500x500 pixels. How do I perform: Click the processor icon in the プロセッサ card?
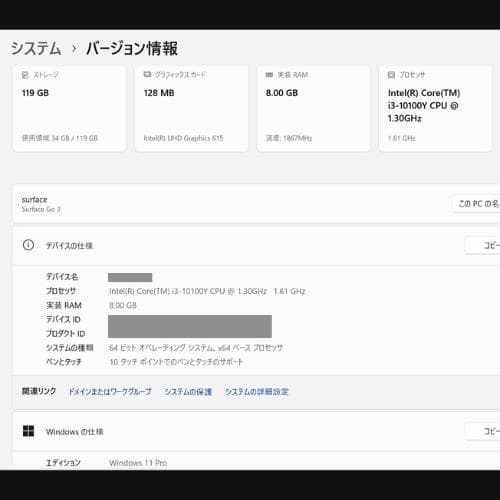[x=391, y=75]
